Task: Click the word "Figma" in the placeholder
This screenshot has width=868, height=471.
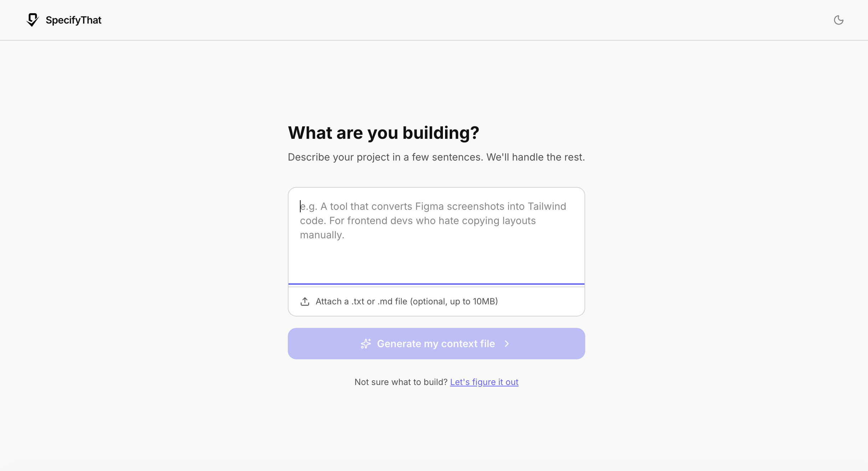Action: (x=429, y=206)
